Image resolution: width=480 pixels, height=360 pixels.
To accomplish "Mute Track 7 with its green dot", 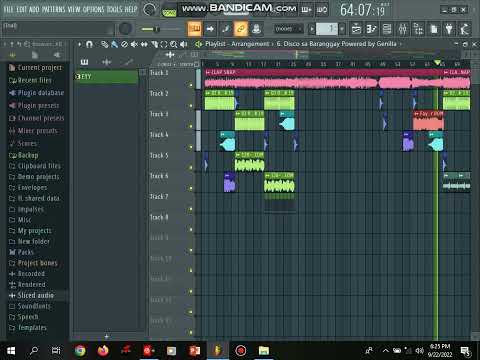I will click(191, 209).
